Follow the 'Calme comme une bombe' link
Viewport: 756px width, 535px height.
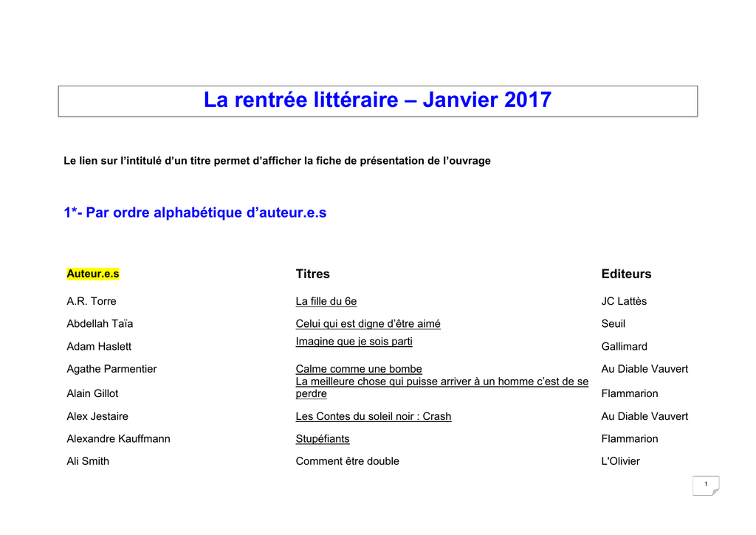359,369
